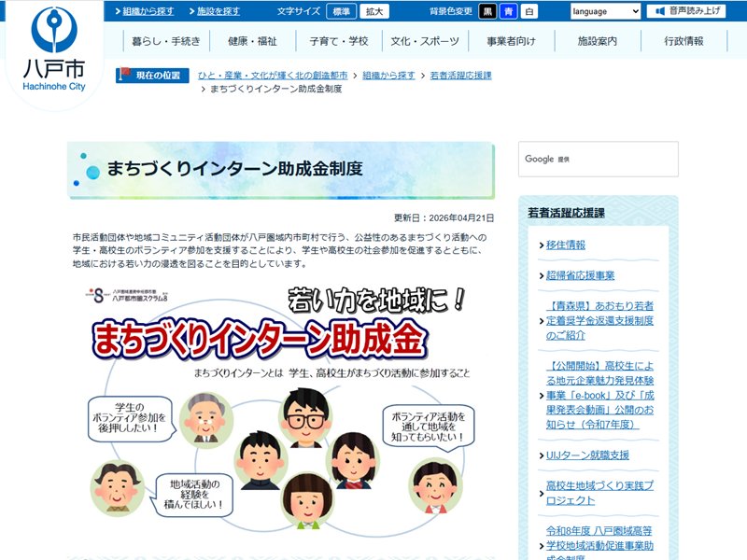Switch background color to white (白)
This screenshot has width=747, height=560.
(x=529, y=12)
